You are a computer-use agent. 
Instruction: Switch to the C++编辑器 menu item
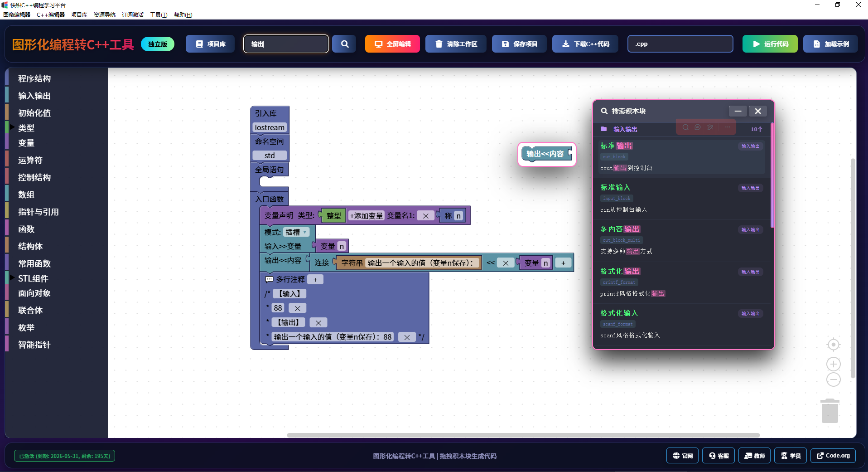[51, 15]
